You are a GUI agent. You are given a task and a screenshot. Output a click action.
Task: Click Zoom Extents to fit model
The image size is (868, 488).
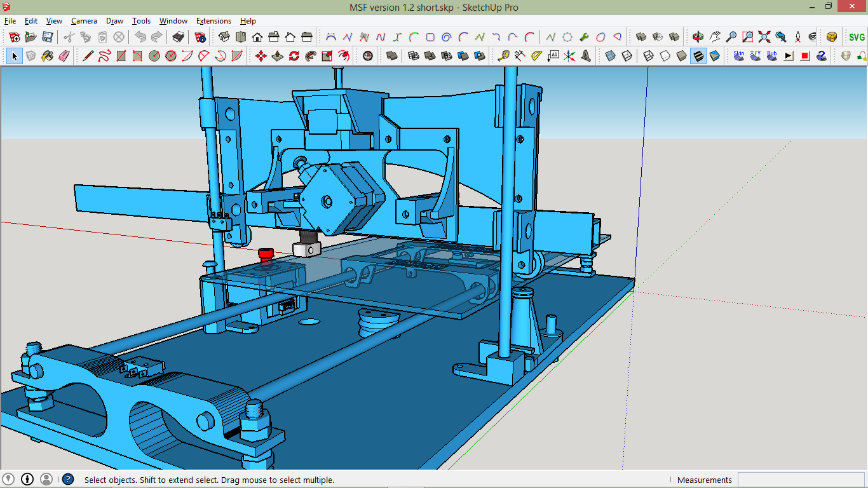point(764,38)
